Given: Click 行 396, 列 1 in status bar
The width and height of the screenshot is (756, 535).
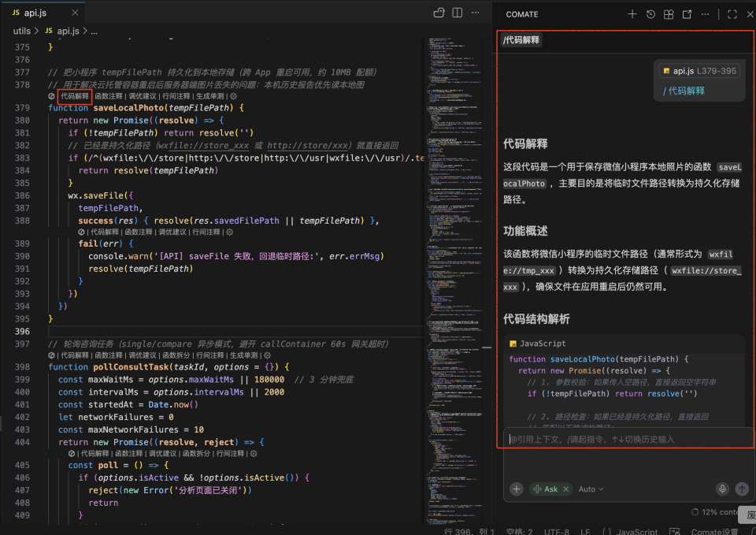Looking at the screenshot, I should click(469, 531).
